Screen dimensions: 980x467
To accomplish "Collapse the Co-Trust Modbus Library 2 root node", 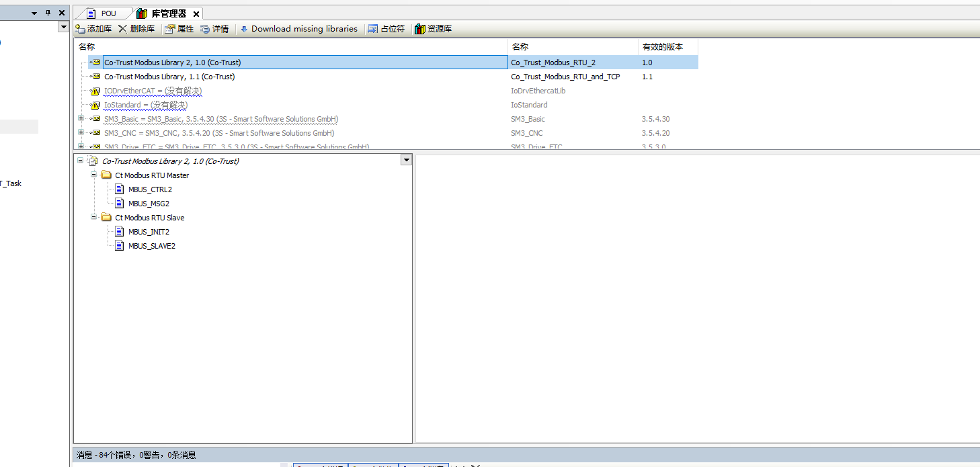I will point(81,161).
